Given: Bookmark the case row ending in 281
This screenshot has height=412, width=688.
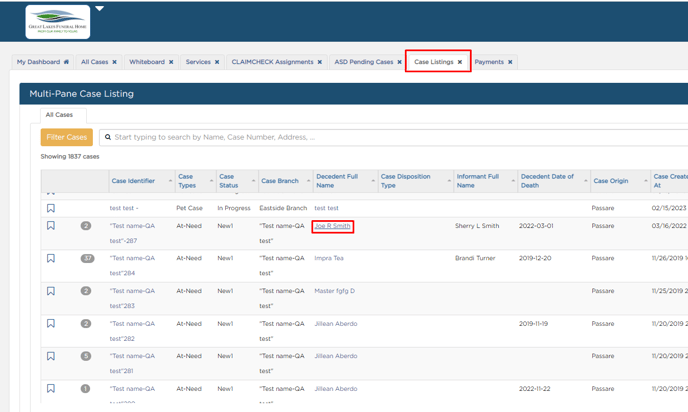Looking at the screenshot, I should click(51, 356).
